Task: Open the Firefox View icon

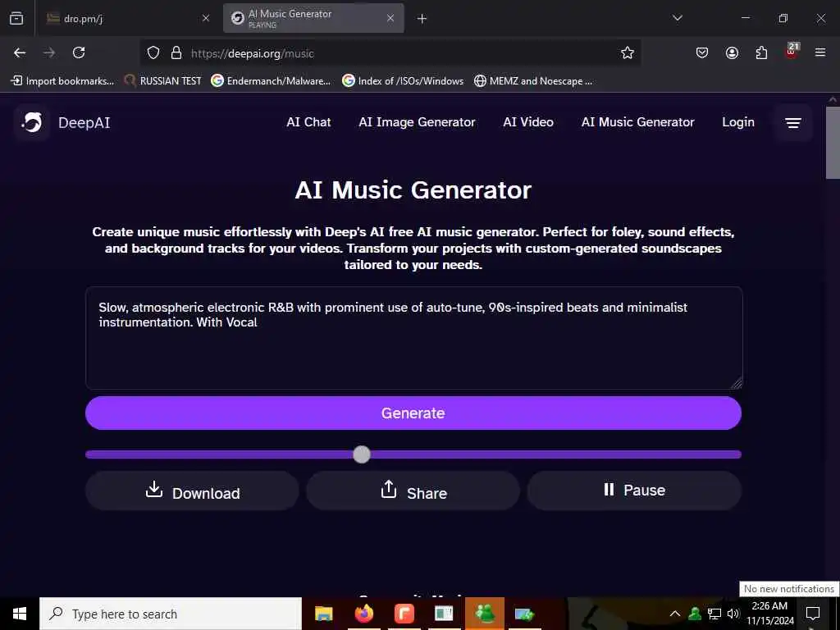Action: click(16, 18)
